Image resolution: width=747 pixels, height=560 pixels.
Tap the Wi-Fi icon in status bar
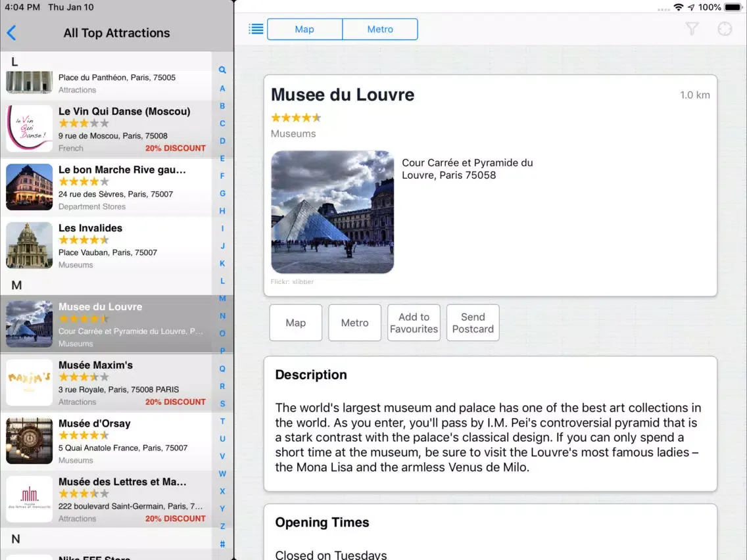pos(678,7)
